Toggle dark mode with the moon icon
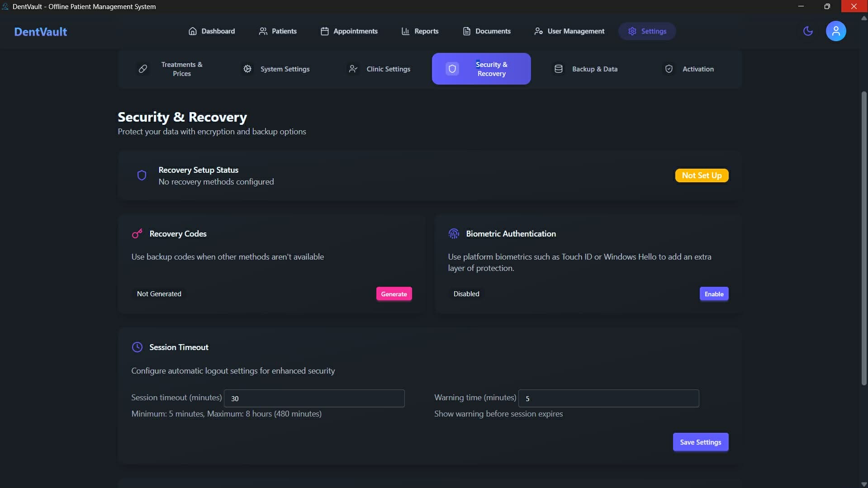This screenshot has height=488, width=868. point(808,31)
